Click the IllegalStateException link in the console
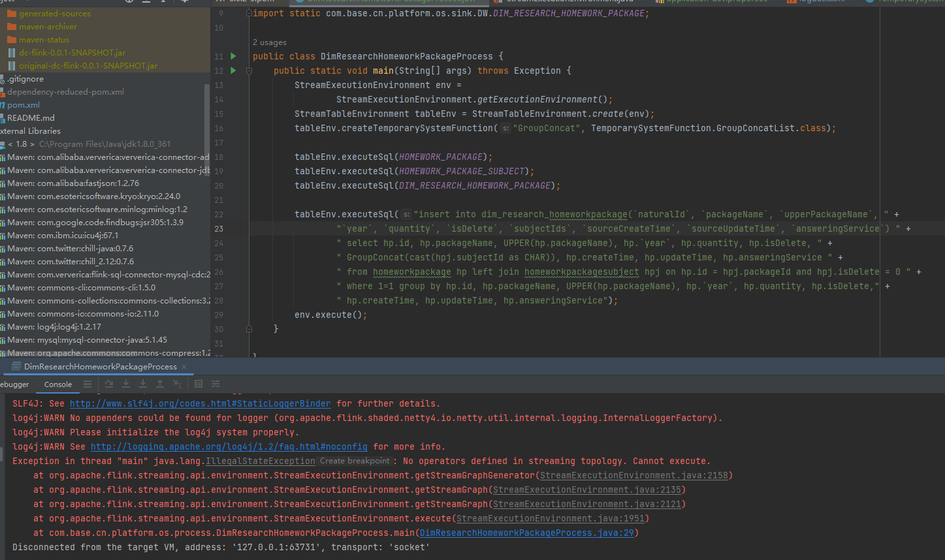Viewport: 945px width, 560px height. click(261, 461)
